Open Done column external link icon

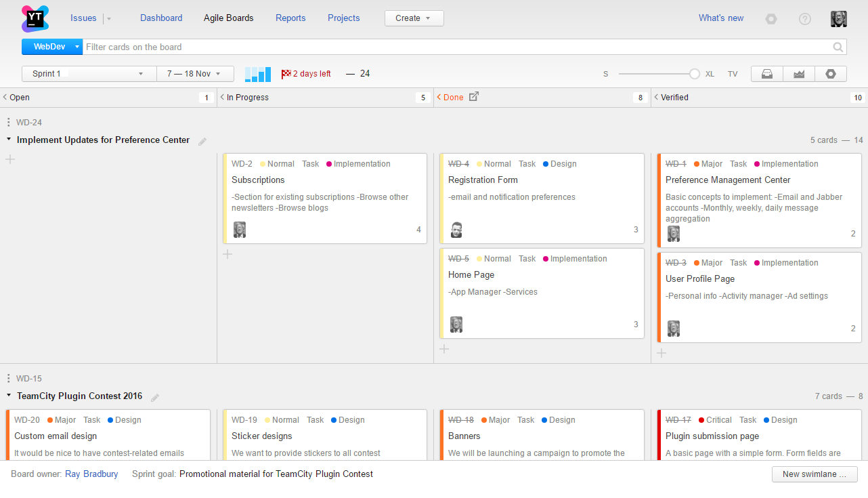pos(474,97)
